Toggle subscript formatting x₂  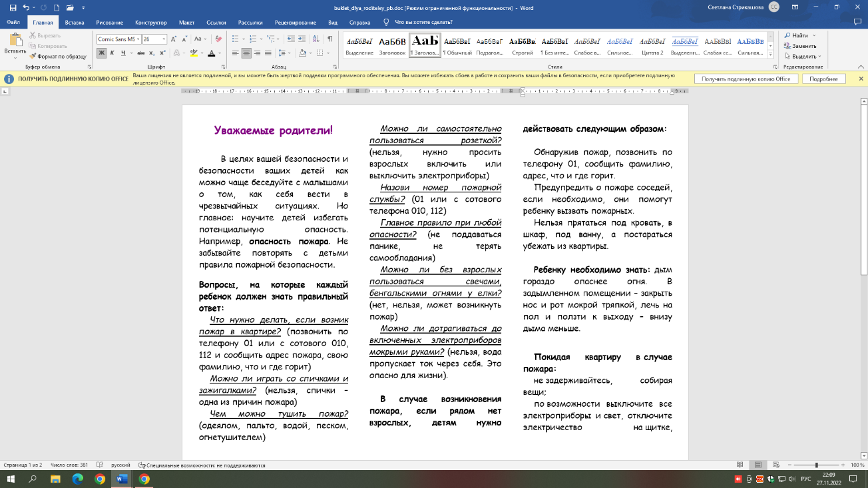[x=151, y=53]
